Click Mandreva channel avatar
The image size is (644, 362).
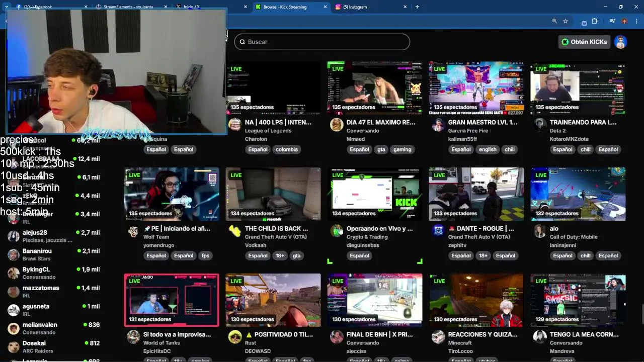[x=540, y=337]
